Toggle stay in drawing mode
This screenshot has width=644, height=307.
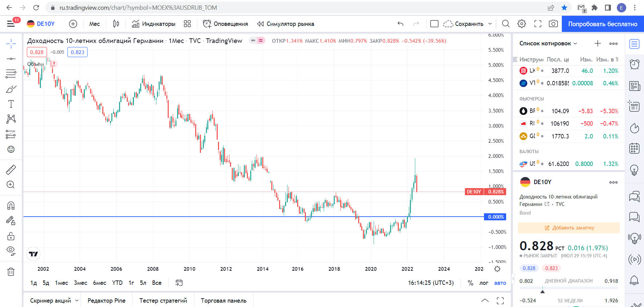[x=11, y=221]
